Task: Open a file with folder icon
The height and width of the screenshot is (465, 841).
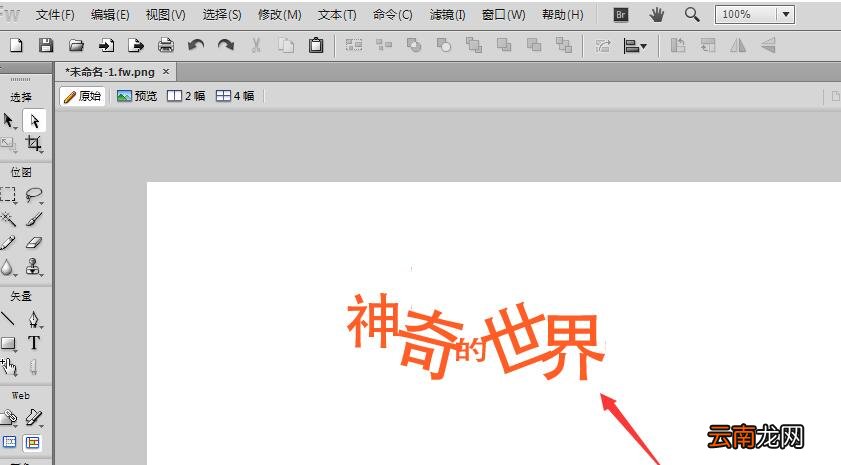Action: (76, 46)
